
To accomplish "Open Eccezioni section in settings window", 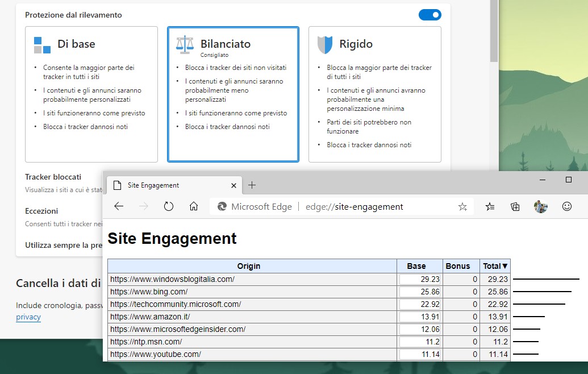I will [41, 211].
